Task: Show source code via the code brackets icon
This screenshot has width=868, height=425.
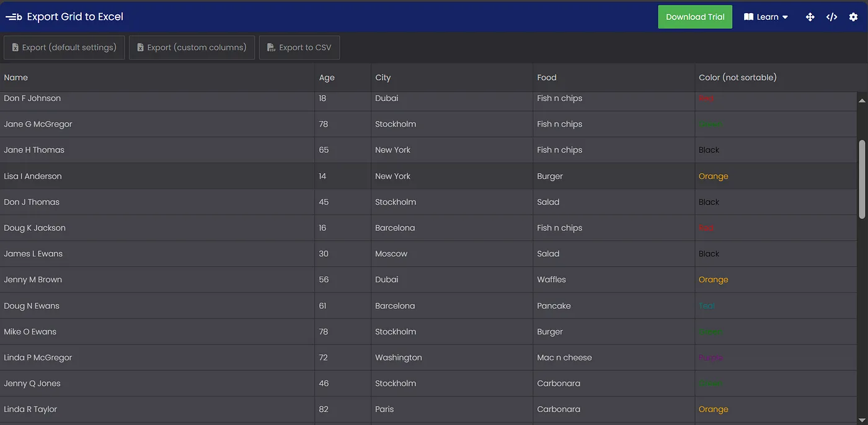Action: (x=831, y=17)
